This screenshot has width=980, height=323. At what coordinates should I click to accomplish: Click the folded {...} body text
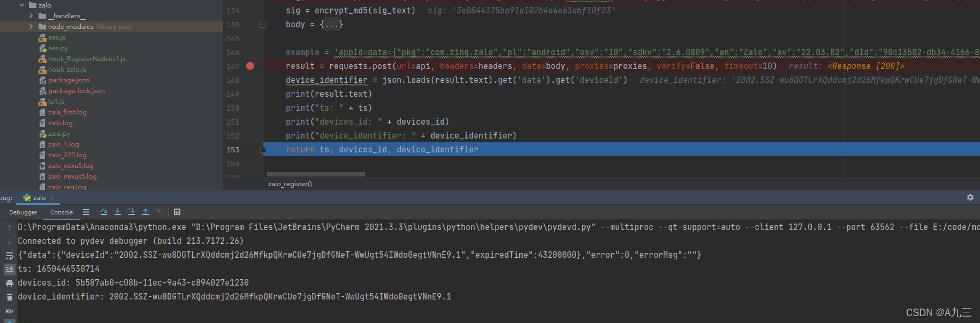click(331, 25)
